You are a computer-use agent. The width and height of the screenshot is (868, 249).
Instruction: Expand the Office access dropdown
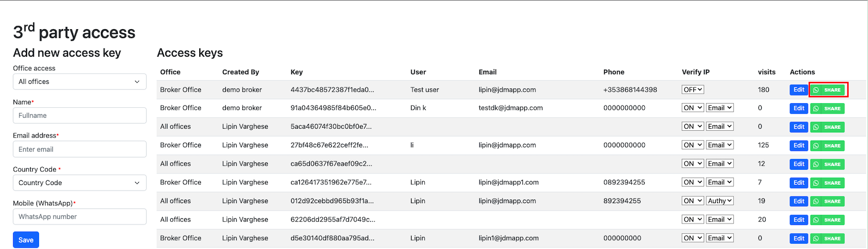click(x=79, y=82)
